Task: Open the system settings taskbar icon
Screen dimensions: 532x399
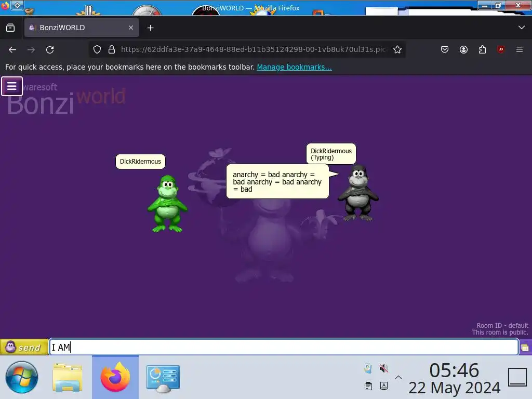Action: [x=163, y=378]
